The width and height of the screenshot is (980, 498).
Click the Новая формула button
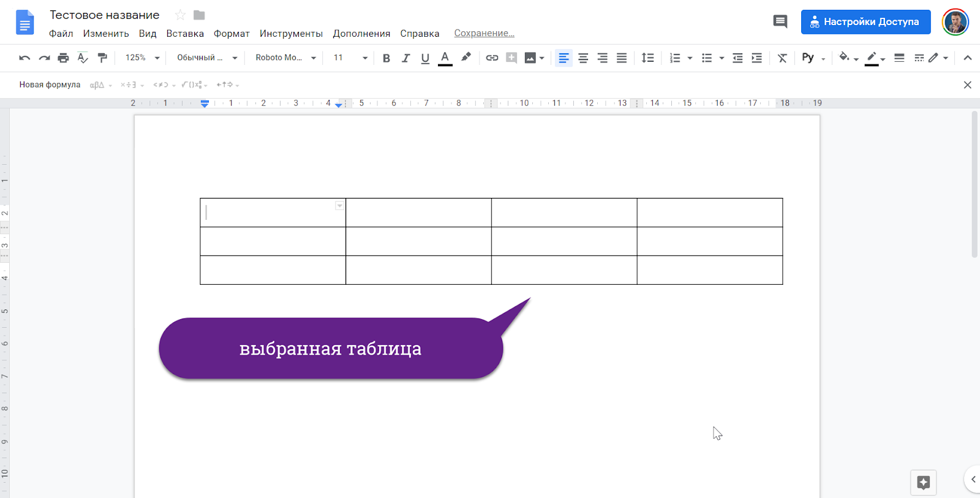coord(50,85)
